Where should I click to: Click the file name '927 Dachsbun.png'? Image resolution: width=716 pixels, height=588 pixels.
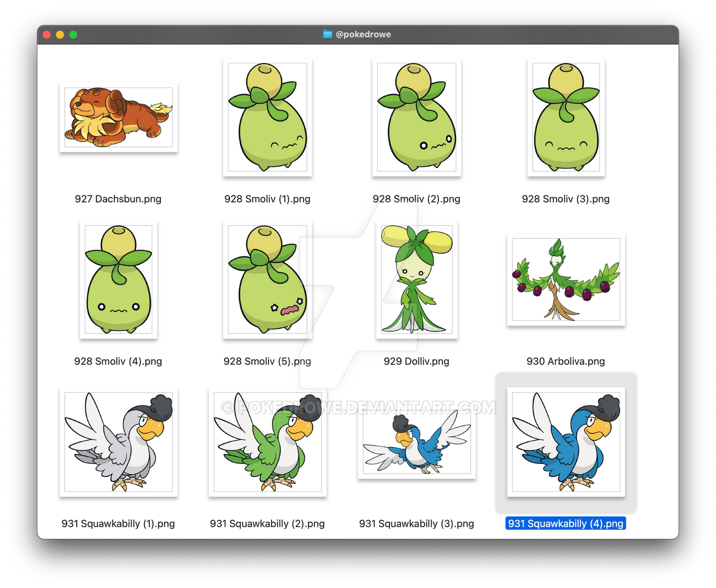[x=118, y=199]
